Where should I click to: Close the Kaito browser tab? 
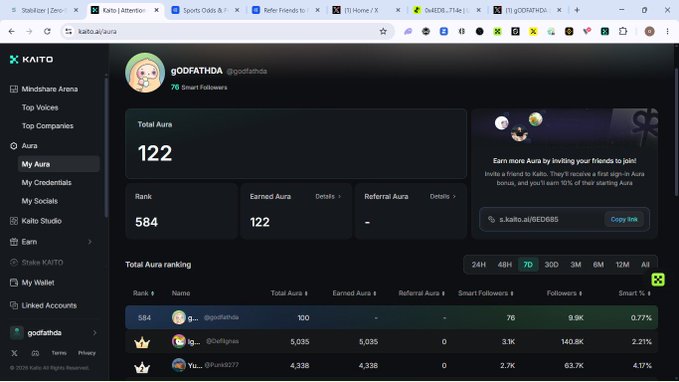point(156,10)
